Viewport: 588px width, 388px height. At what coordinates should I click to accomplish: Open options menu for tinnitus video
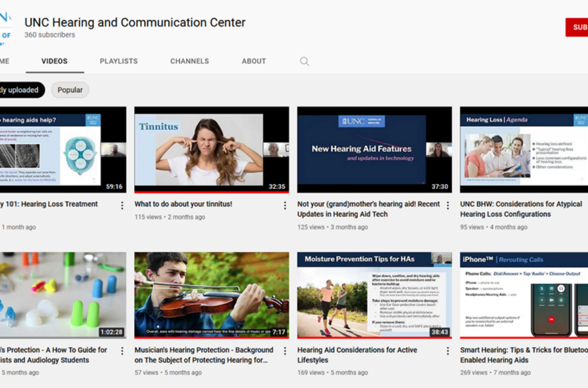[x=285, y=206]
